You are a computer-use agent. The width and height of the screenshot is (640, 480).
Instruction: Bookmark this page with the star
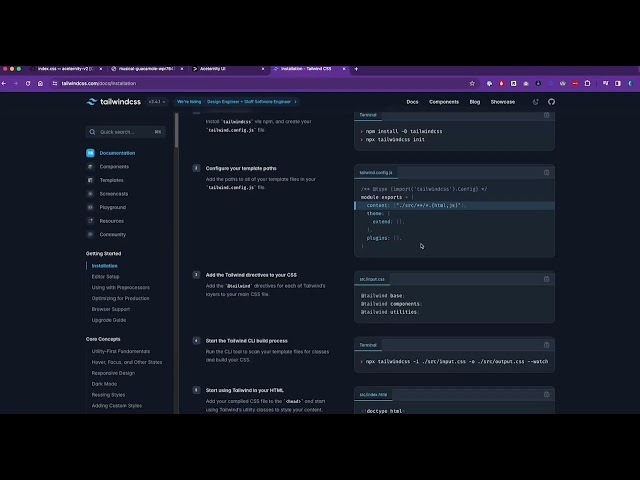(472, 83)
